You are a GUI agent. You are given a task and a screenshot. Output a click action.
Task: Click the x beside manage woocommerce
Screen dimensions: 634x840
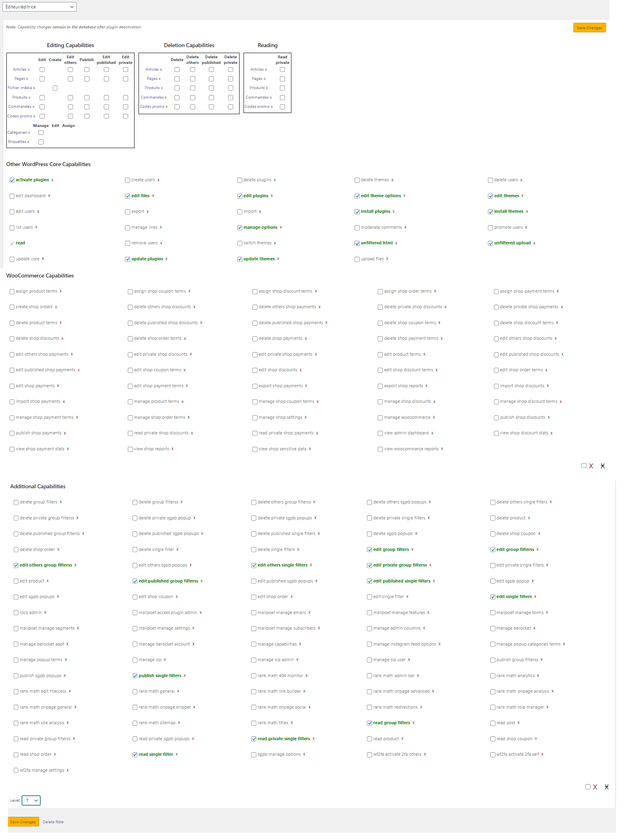pyautogui.click(x=434, y=418)
